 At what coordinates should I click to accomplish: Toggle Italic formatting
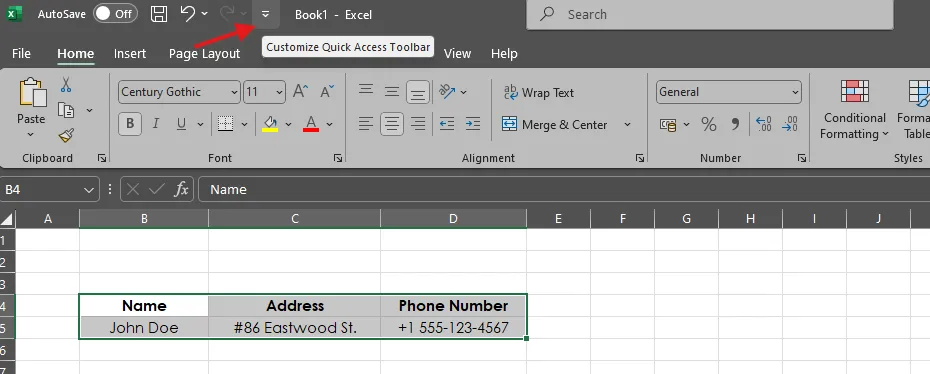click(155, 124)
